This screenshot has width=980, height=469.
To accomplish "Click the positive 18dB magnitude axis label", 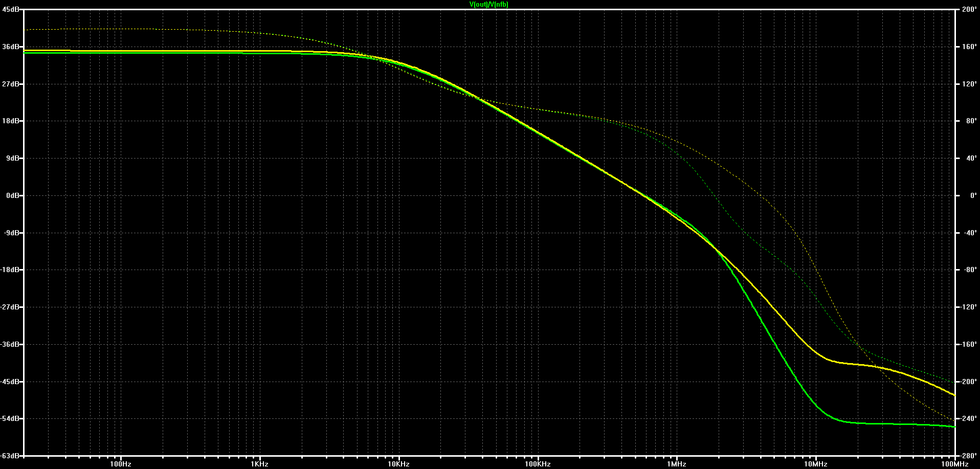I will tap(11, 121).
